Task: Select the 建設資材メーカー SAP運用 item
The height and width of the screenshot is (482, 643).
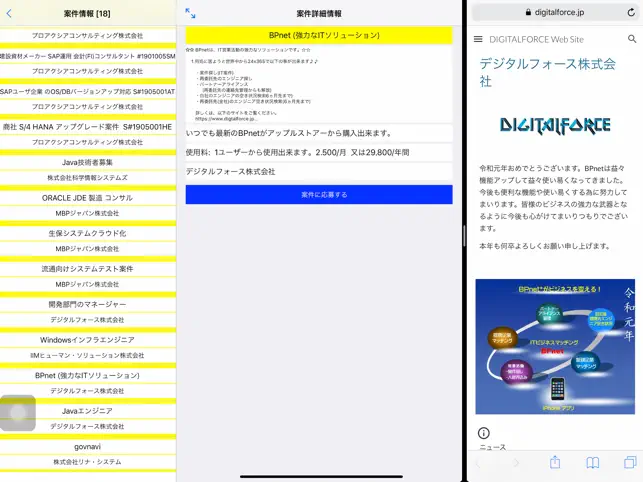Action: pos(88,56)
